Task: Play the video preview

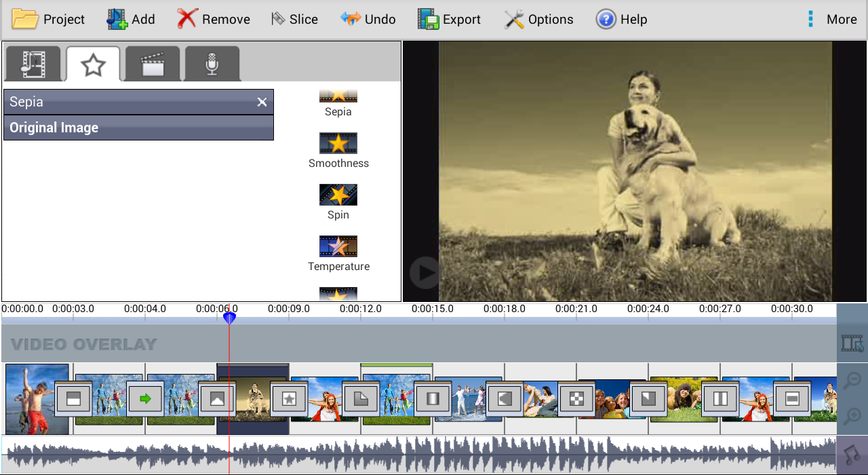Action: pos(423,272)
